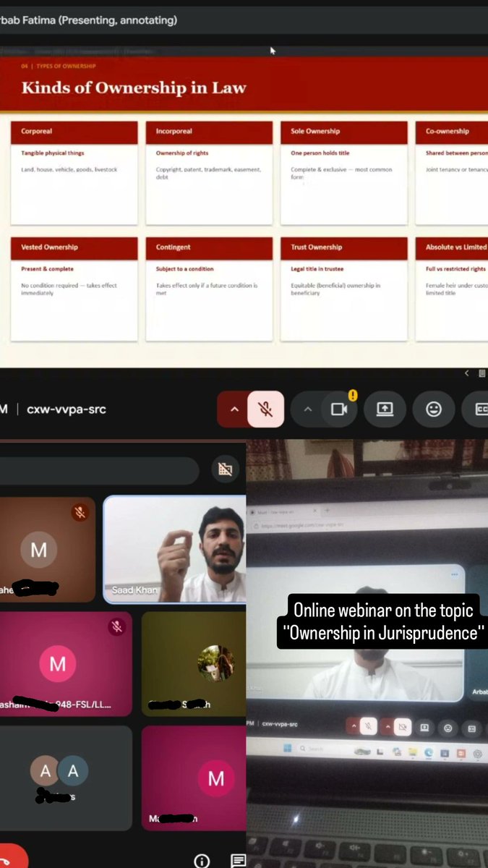Select the pink M avatar on FSL/LL tile
The height and width of the screenshot is (868, 488).
click(57, 664)
